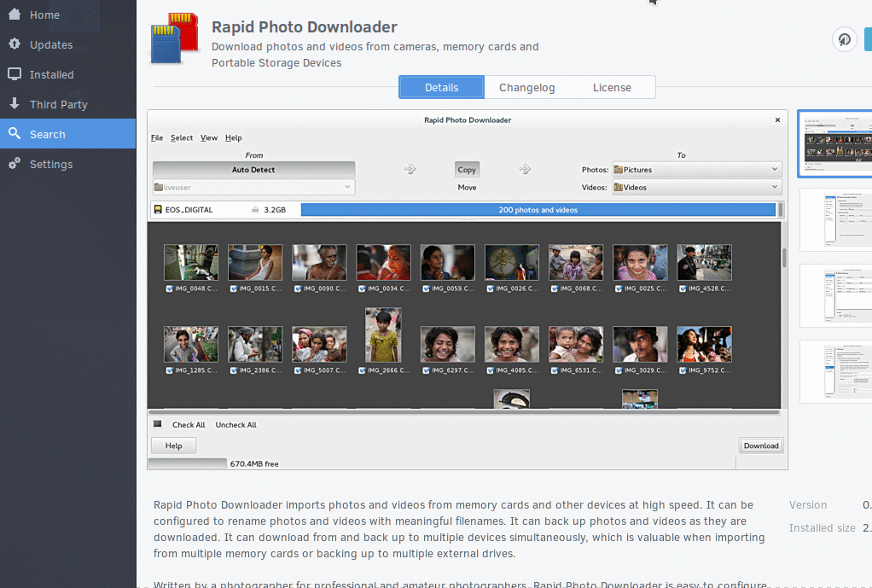Open the View menu in screenshot

209,138
